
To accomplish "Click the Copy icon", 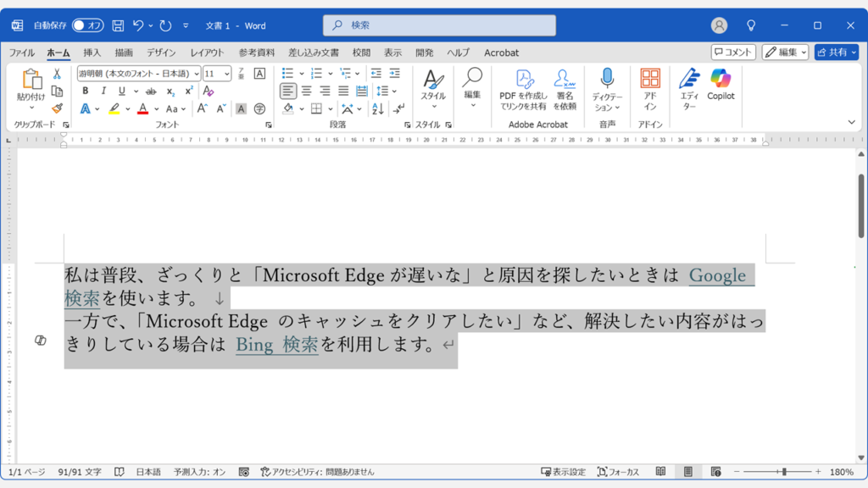I will point(57,91).
